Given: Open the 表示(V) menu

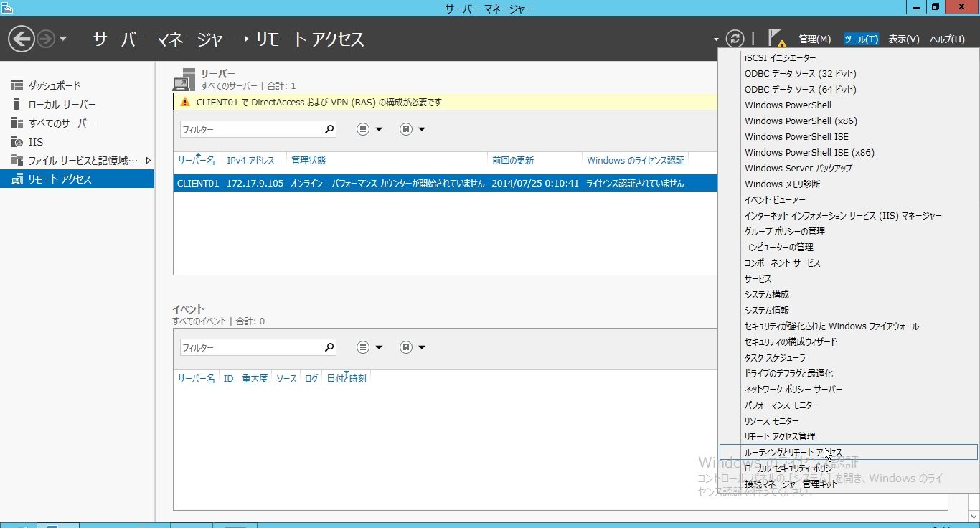Looking at the screenshot, I should coord(904,39).
